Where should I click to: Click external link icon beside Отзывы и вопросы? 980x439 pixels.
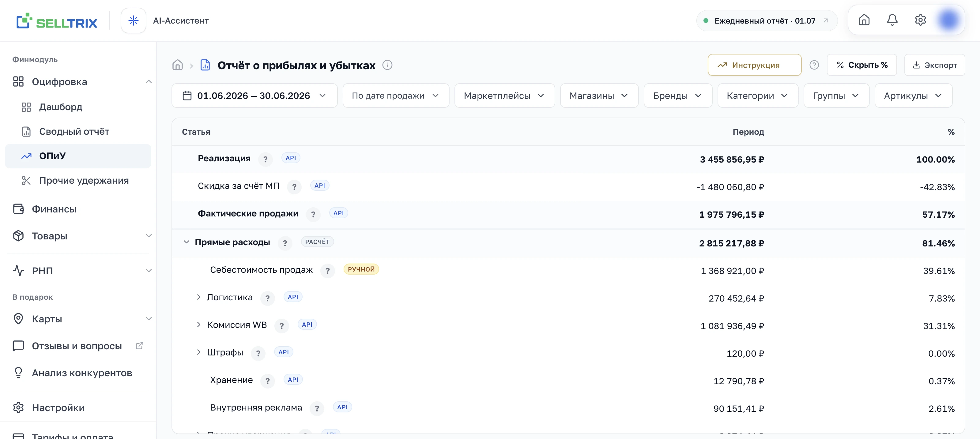[140, 345]
